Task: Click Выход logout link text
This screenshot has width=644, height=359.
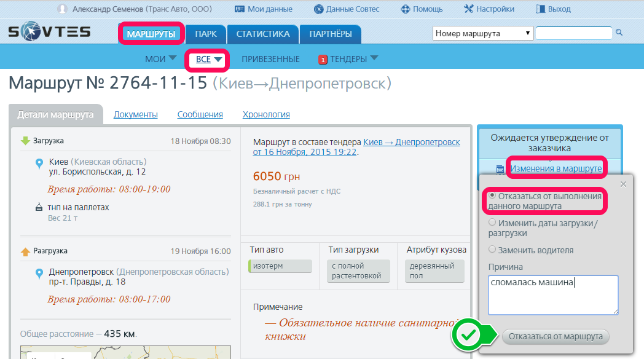Action: [559, 9]
